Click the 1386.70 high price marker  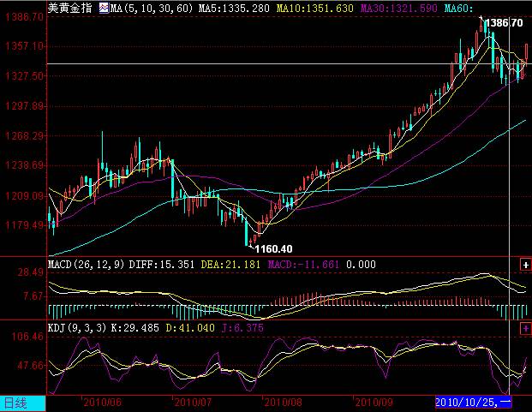pos(505,23)
